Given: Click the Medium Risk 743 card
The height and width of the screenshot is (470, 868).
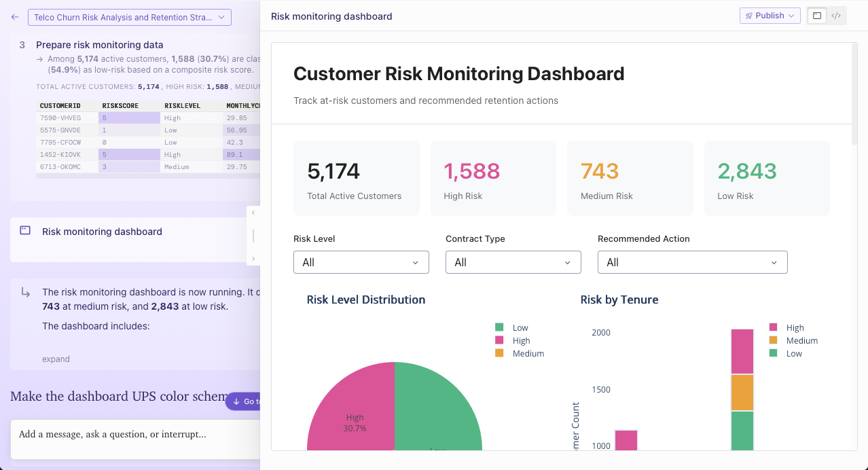Looking at the screenshot, I should coord(630,179).
